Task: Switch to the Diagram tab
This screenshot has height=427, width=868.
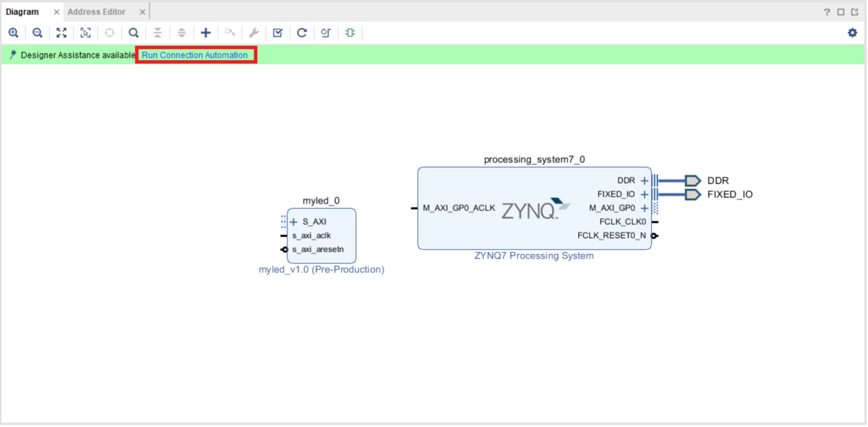Action: click(23, 12)
